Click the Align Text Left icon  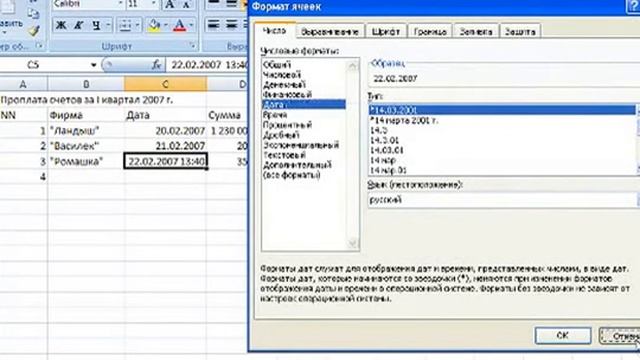213,25
